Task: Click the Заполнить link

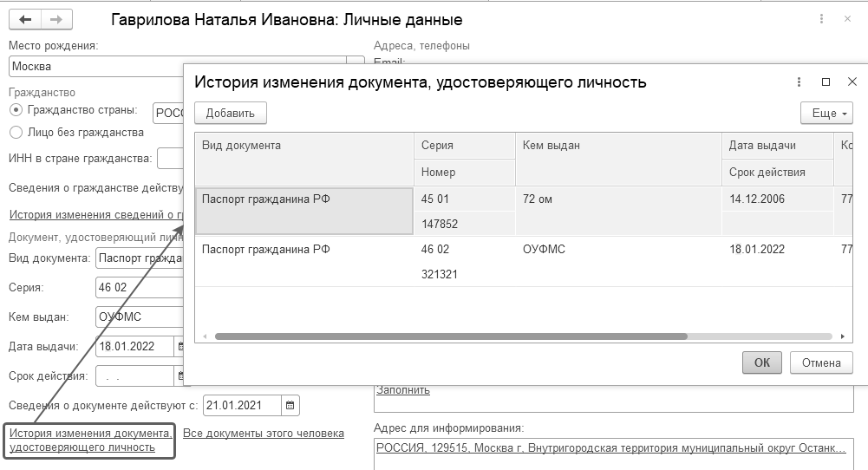Action: 403,389
